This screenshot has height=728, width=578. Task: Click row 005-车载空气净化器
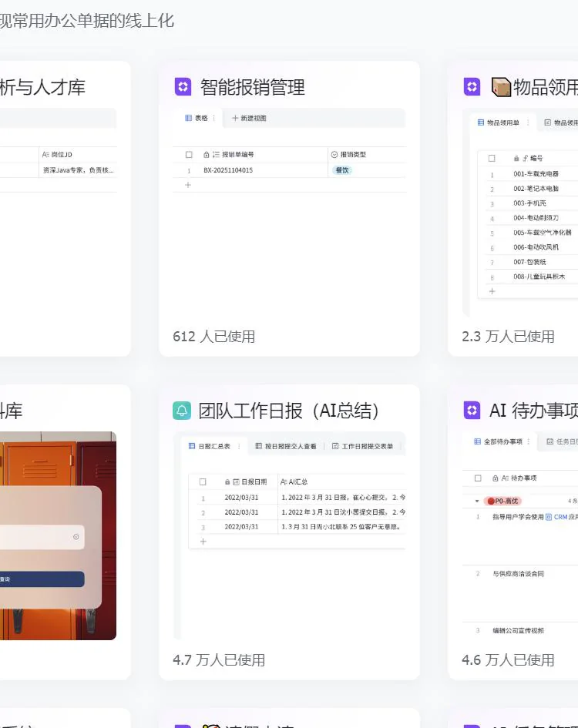pos(543,233)
